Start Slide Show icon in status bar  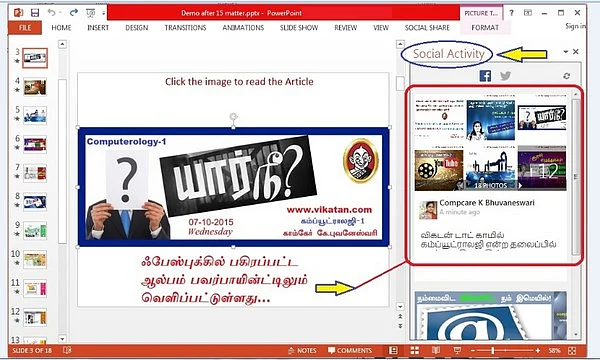point(457,350)
